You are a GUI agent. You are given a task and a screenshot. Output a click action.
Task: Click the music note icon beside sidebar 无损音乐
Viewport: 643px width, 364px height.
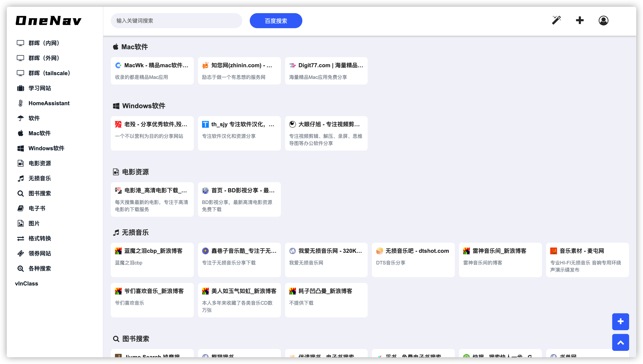click(20, 178)
